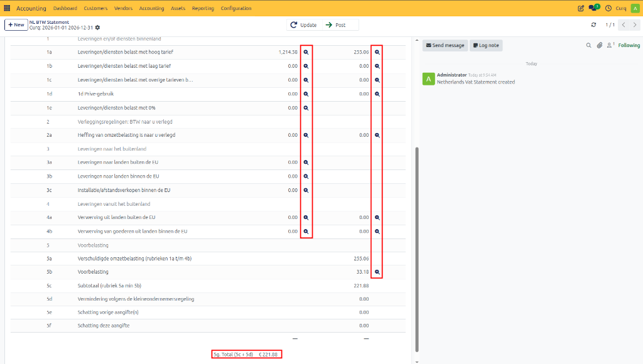Screen dimensions: 643x364
Task: Go to next record arrow
Action: pyautogui.click(x=635, y=24)
